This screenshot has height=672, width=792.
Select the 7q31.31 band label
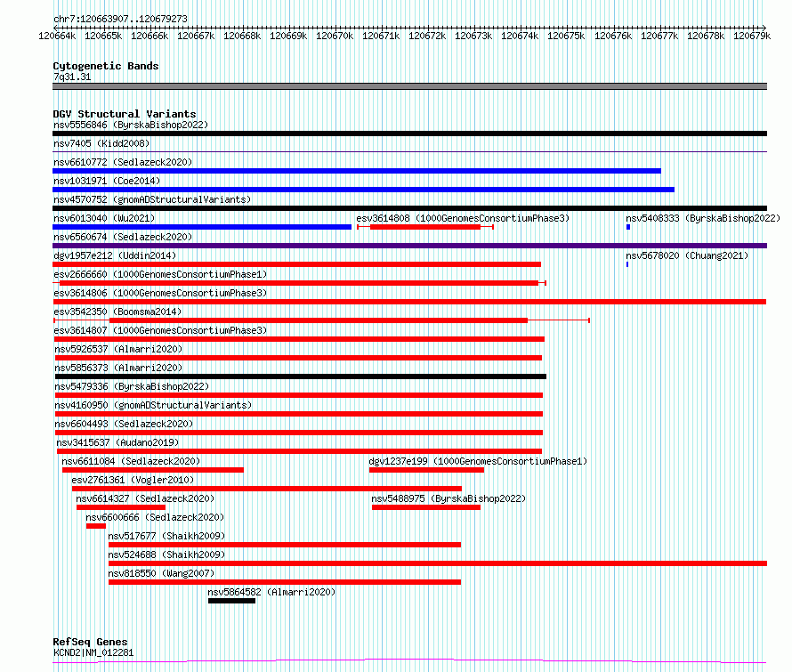coord(72,77)
